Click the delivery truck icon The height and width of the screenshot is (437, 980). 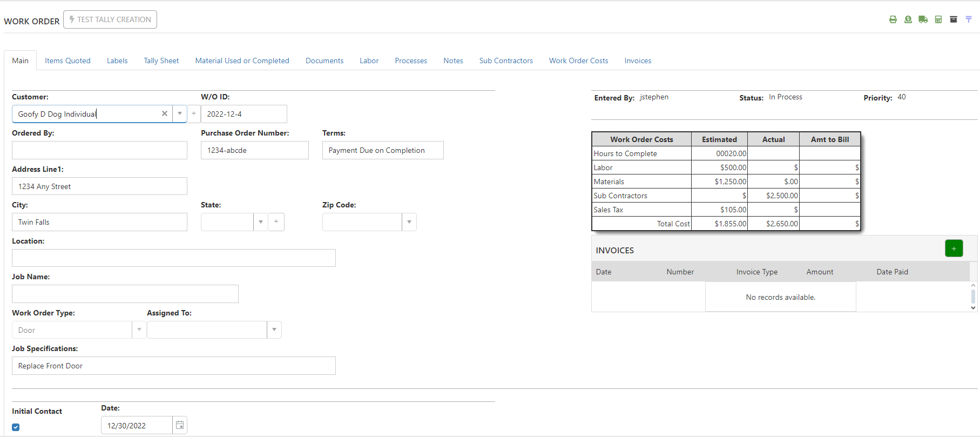pos(923,19)
